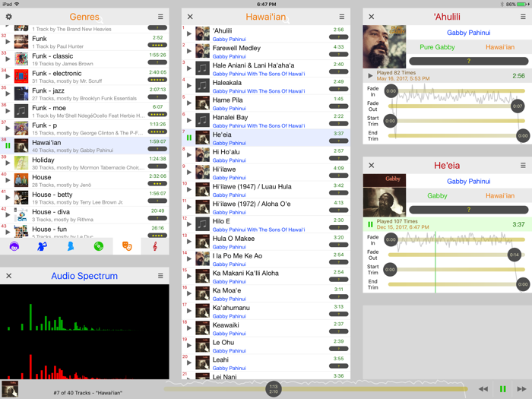
Task: Play the Funk - classic genre
Action: pos(8,59)
